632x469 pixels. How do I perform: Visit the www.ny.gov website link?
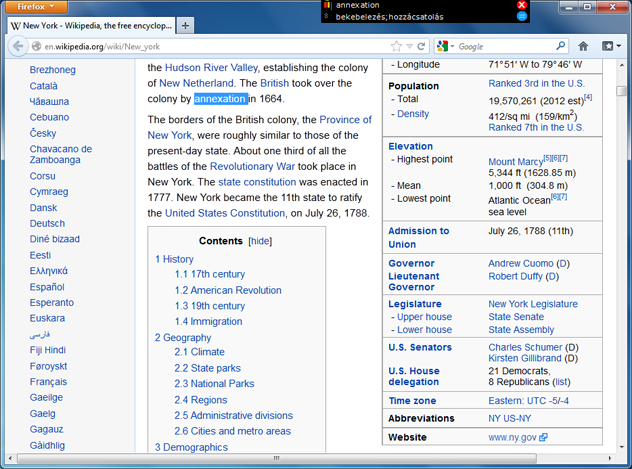[x=513, y=438]
